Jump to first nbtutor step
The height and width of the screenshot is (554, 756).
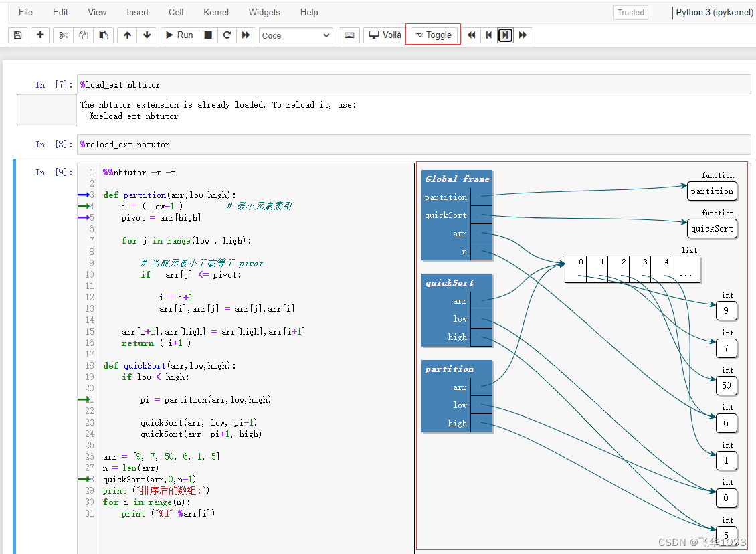pos(472,35)
